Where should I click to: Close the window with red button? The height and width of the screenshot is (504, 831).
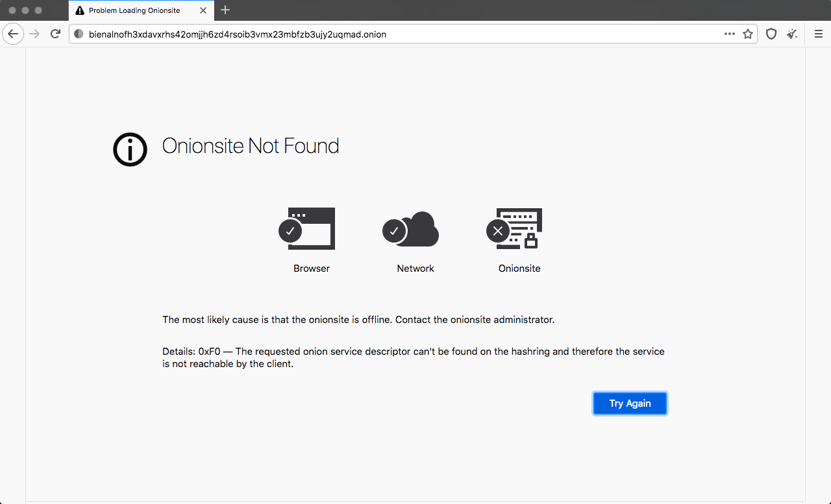click(x=12, y=10)
